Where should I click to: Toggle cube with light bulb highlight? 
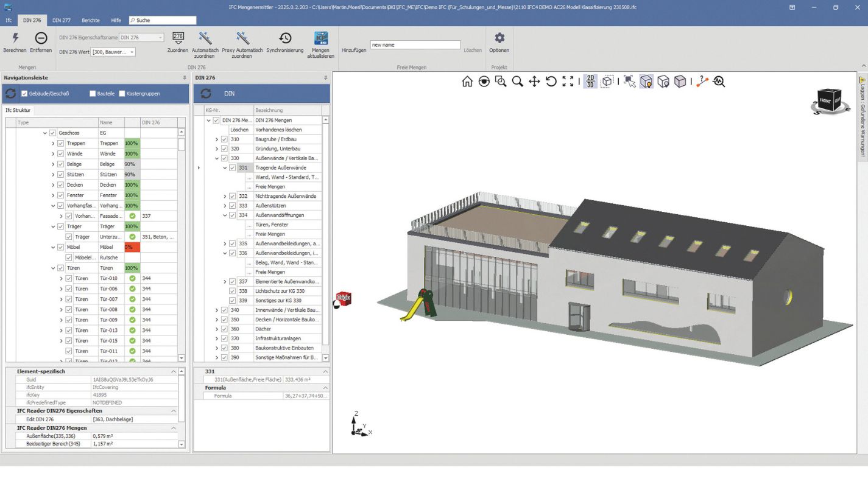(646, 82)
